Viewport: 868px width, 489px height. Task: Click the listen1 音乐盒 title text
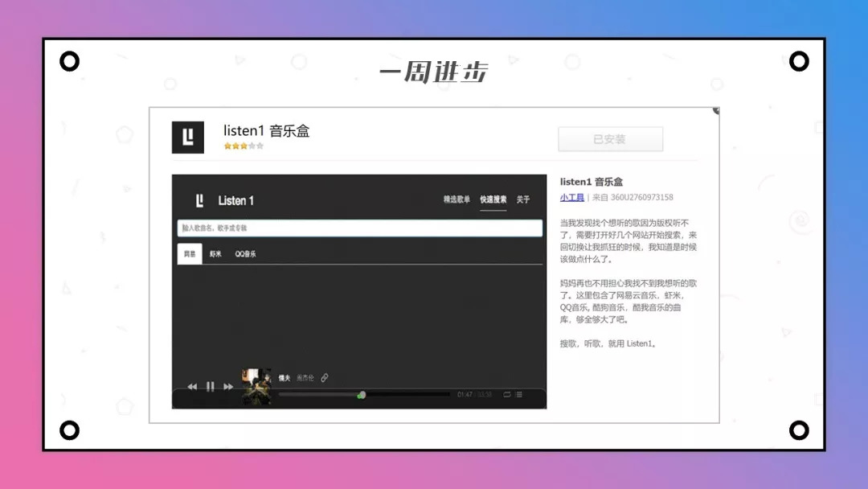[x=266, y=131]
